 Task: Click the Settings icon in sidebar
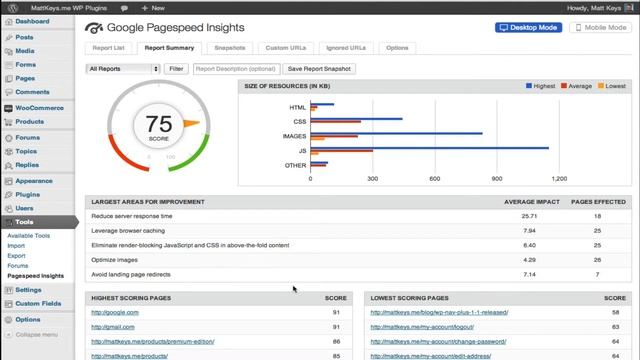(x=9, y=290)
